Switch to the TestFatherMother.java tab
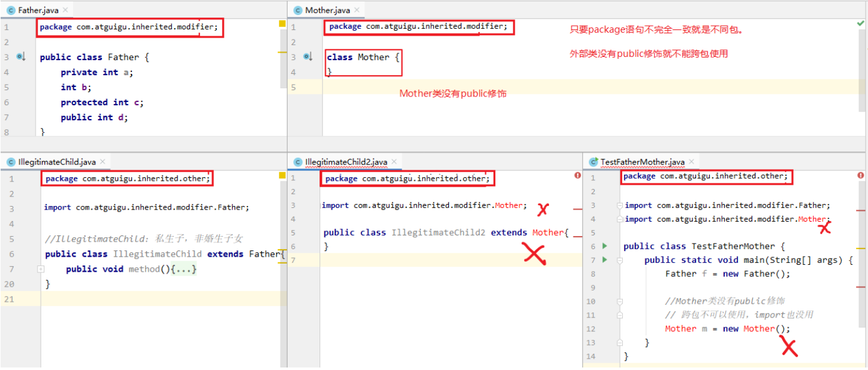 [640, 162]
